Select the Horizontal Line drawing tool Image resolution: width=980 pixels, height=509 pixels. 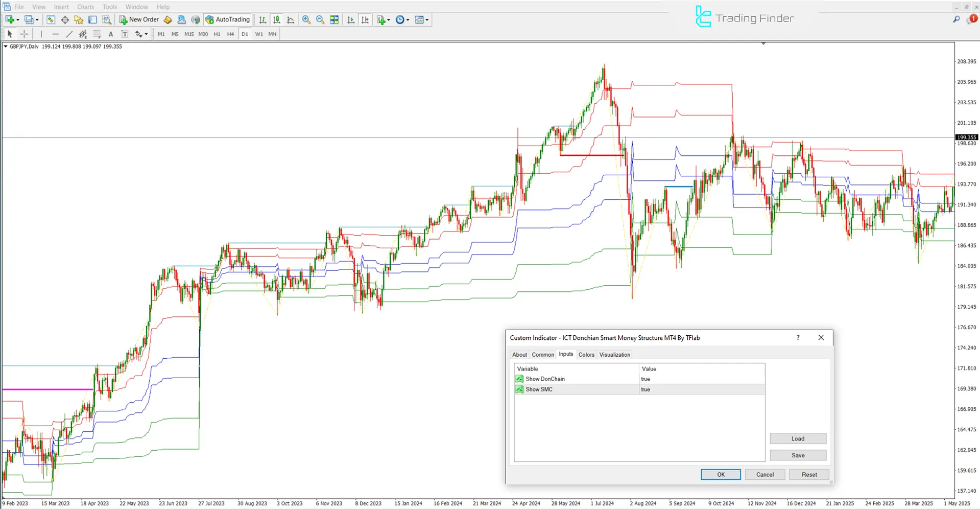pyautogui.click(x=55, y=34)
